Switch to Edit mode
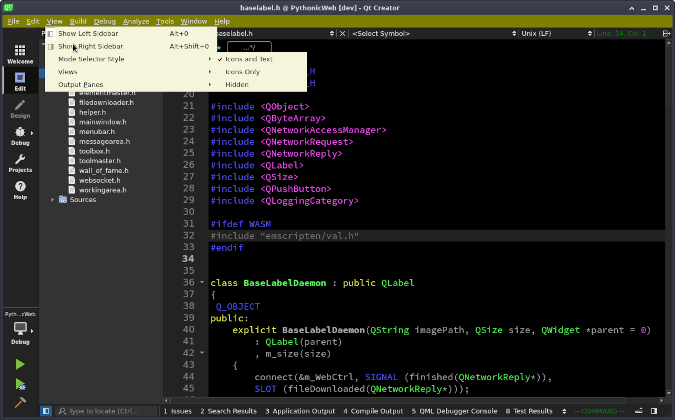Image resolution: width=675 pixels, height=420 pixels. click(x=20, y=80)
